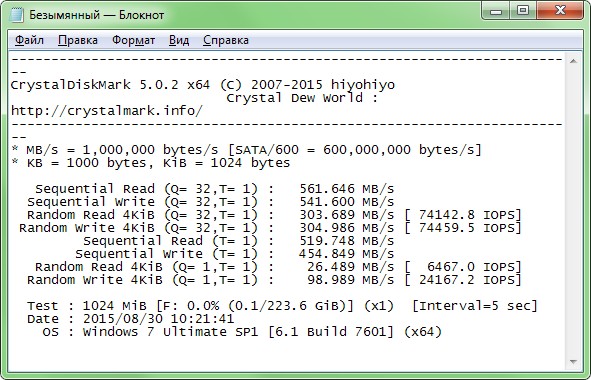The image size is (591, 380).
Task: Click 'Sequential Write (Q= 32,T= 1)' label
Action: [142, 202]
